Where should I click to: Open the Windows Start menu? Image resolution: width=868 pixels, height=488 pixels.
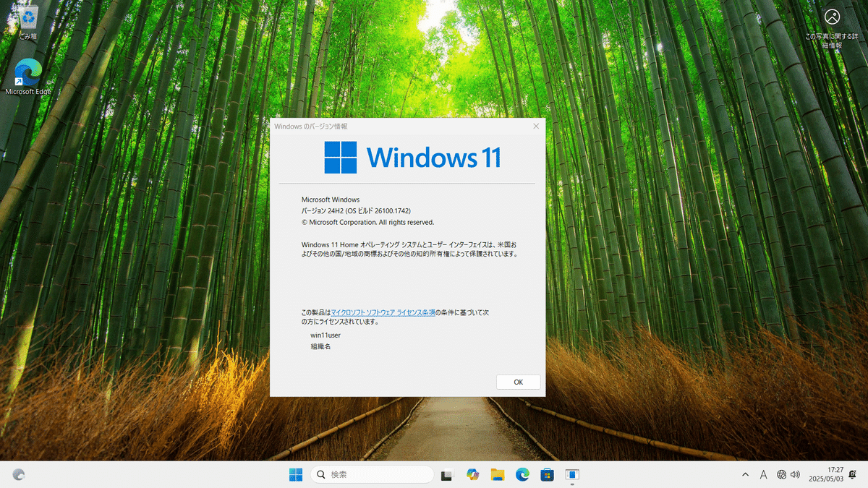click(296, 474)
